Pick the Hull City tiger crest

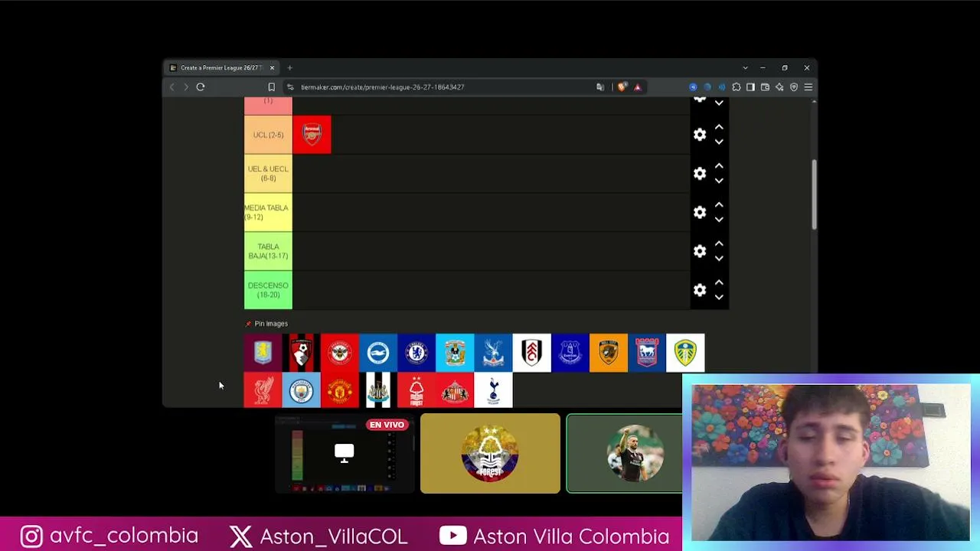[x=609, y=353]
